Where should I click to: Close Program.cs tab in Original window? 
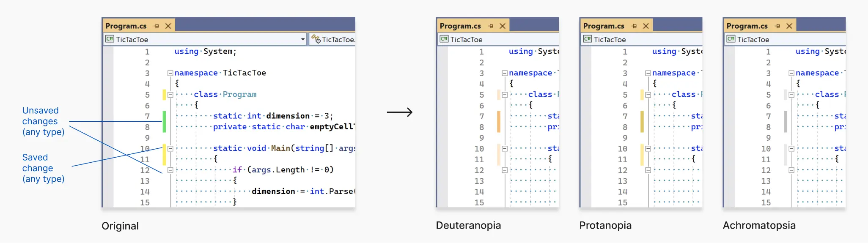coord(168,26)
